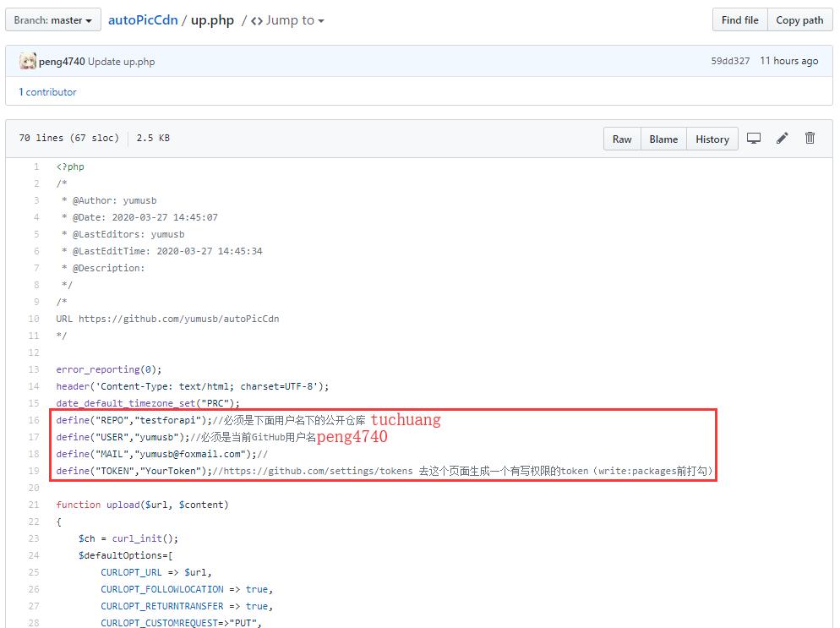Click the define("REPO","testforapi") code
Viewport: 840px width, 628px height.
tap(134, 420)
